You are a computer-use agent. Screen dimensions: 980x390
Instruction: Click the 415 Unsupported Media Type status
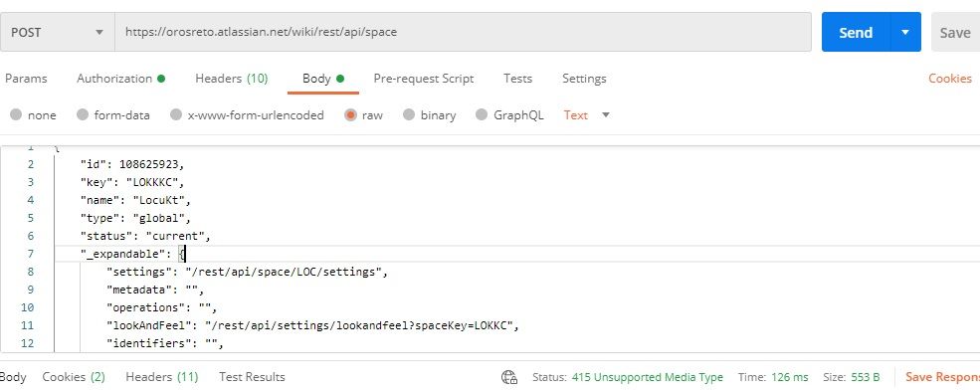(647, 377)
